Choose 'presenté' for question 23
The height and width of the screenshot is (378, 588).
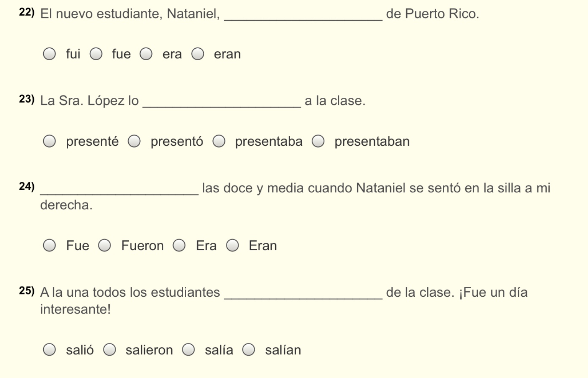click(x=49, y=141)
